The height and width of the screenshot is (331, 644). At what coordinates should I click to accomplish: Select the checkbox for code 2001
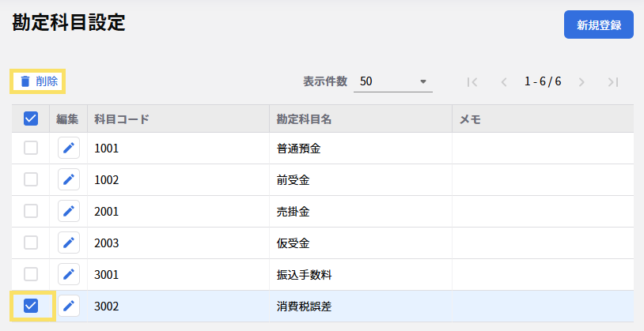pyautogui.click(x=31, y=211)
